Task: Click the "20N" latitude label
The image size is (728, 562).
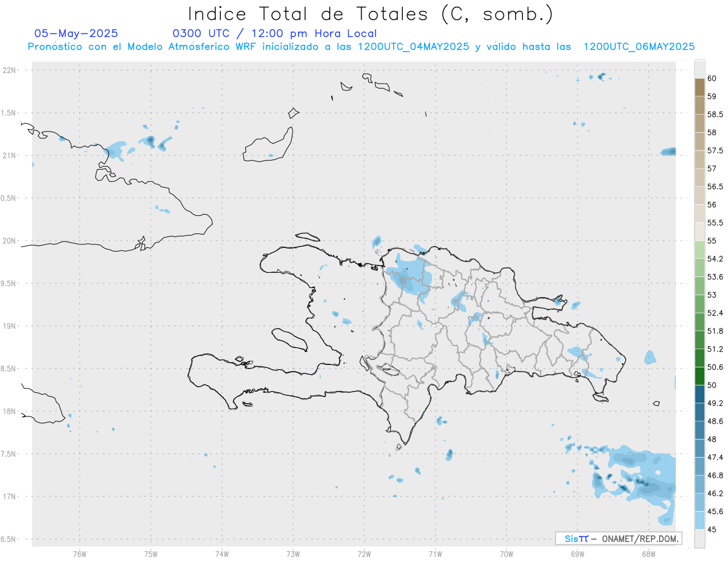Action: (10, 241)
